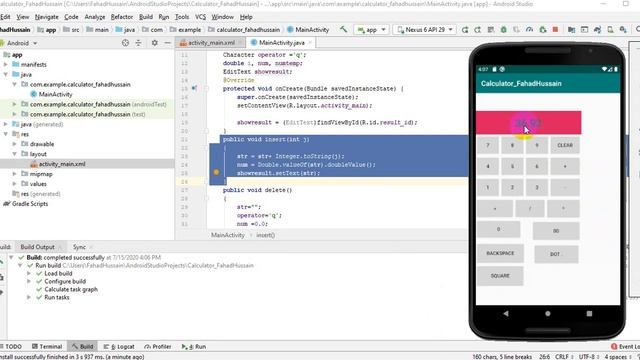Open the TODO tool window

tap(11, 347)
